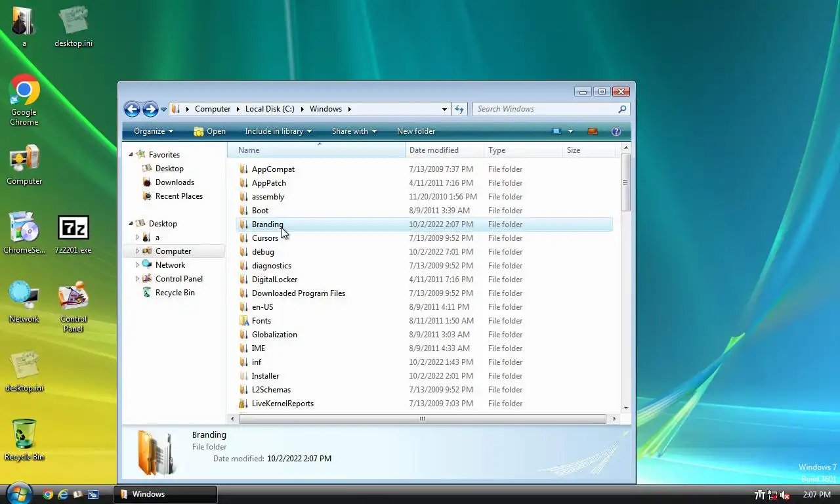Expand the arrow after Windows in address bar
840x504 pixels.
click(350, 109)
